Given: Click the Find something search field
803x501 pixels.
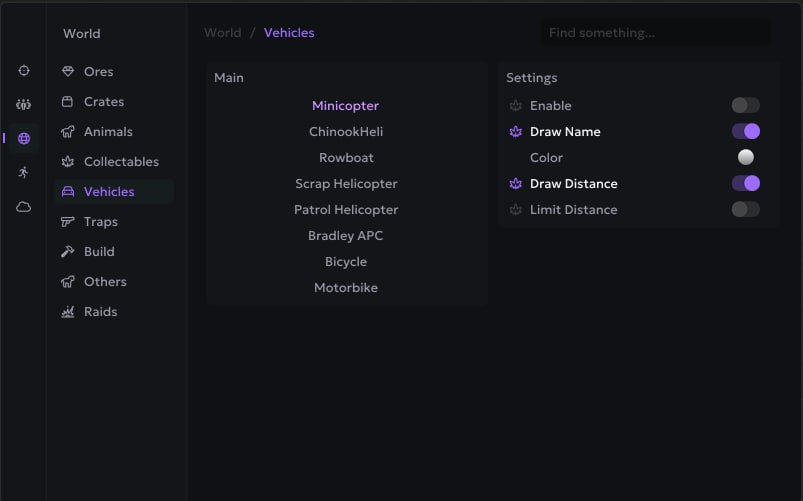Looking at the screenshot, I should (655, 33).
